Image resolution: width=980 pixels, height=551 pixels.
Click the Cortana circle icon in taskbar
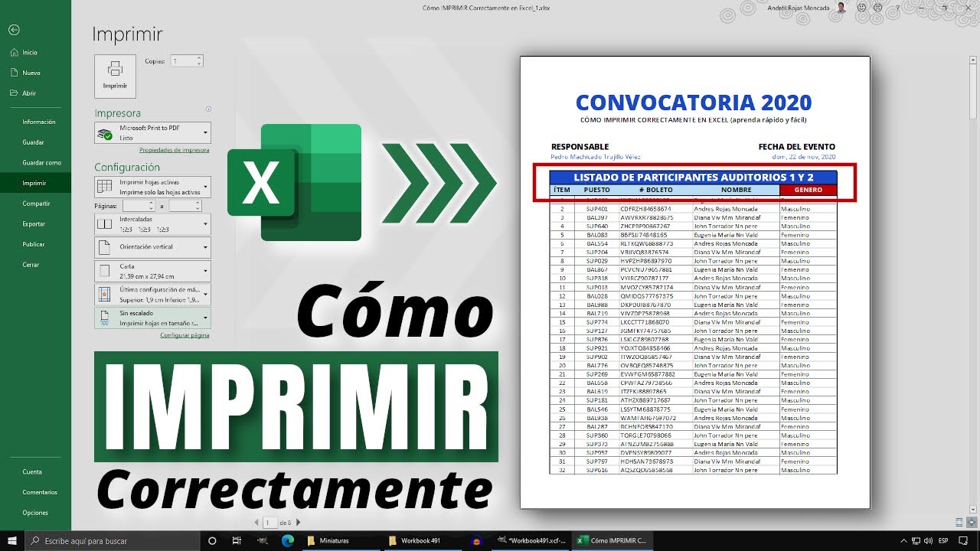[x=214, y=540]
